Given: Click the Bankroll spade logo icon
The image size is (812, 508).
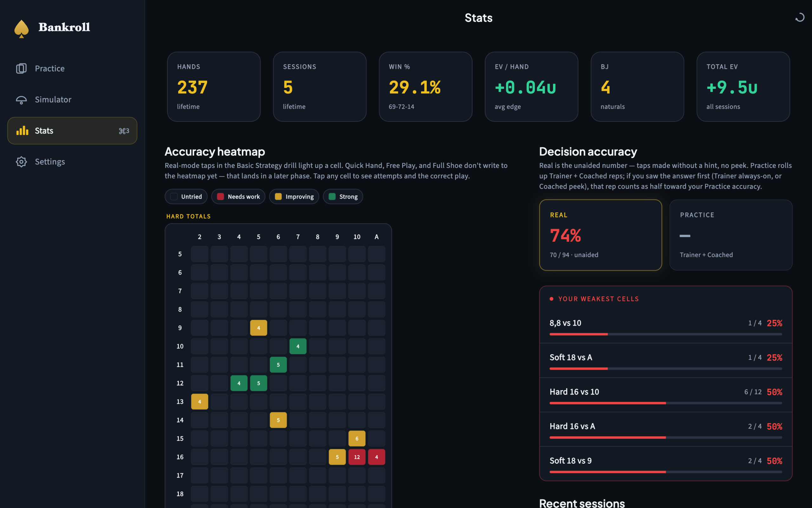Looking at the screenshot, I should click(22, 29).
